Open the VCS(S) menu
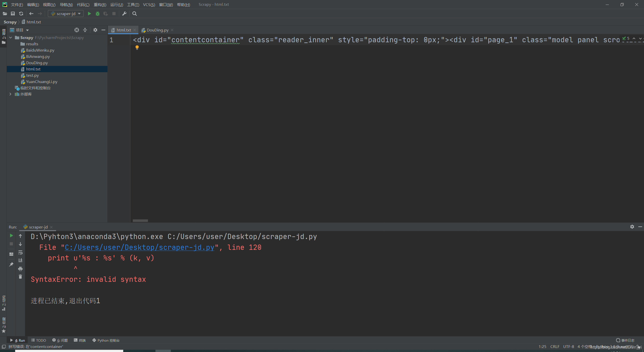The image size is (644, 352). point(149,5)
